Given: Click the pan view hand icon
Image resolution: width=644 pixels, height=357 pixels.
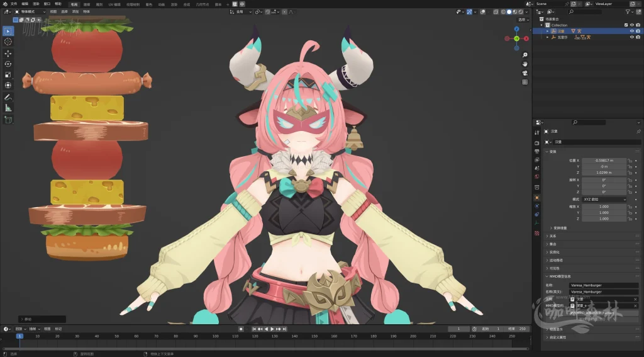Looking at the screenshot, I should click(x=525, y=64).
